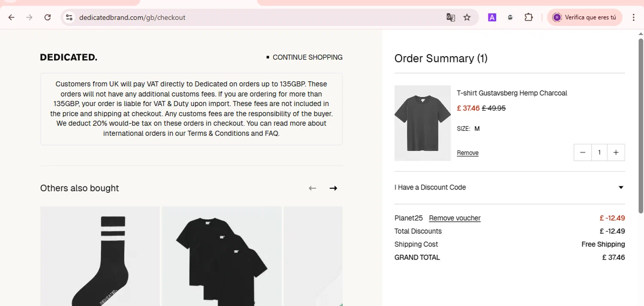Click the SIZE: M label
This screenshot has height=306, width=644.
pos(468,129)
